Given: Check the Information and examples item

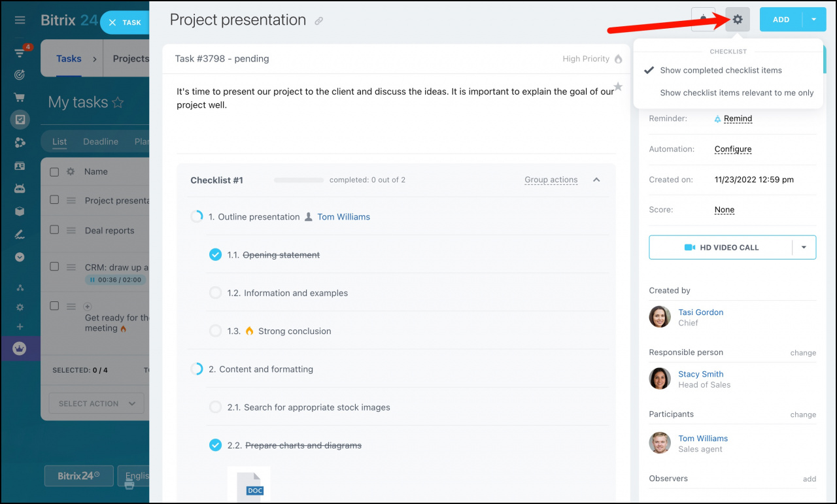Looking at the screenshot, I should [x=215, y=293].
